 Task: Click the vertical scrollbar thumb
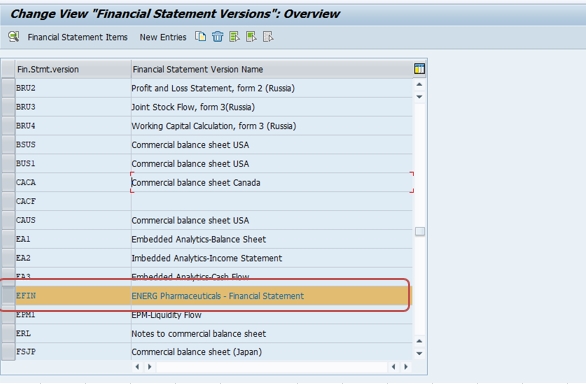coord(420,231)
